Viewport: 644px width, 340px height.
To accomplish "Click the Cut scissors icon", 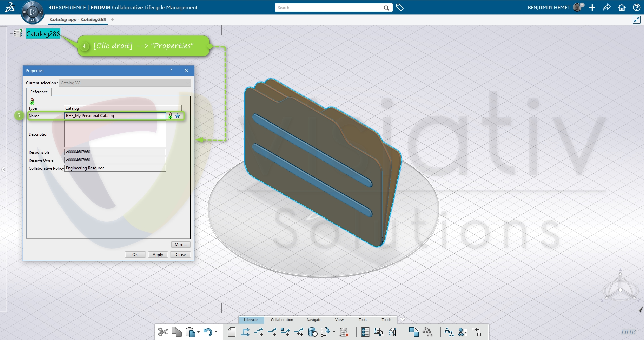I will click(x=163, y=332).
